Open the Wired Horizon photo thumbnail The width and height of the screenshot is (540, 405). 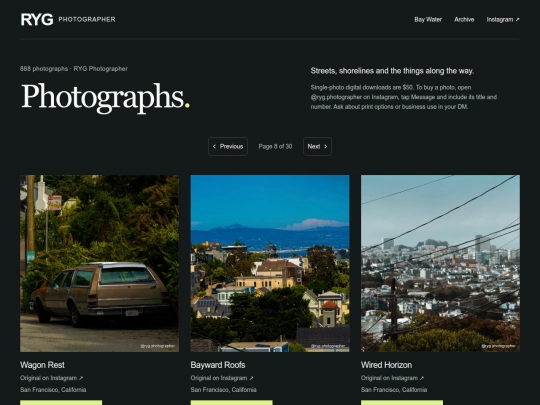pyautogui.click(x=440, y=263)
